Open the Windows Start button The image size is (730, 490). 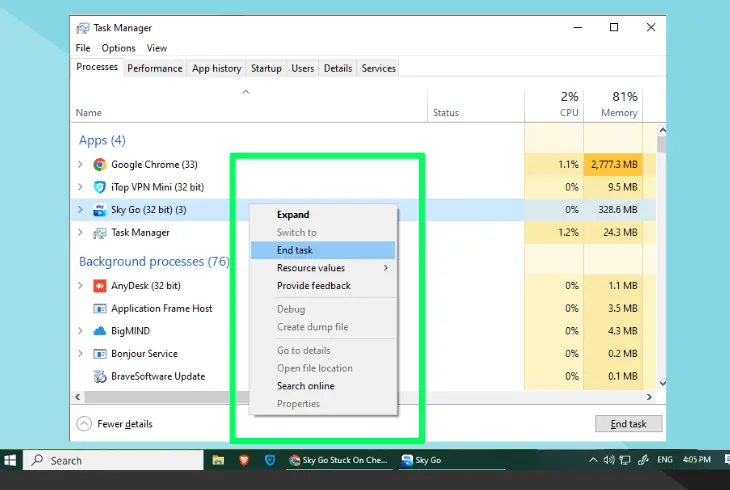point(10,461)
